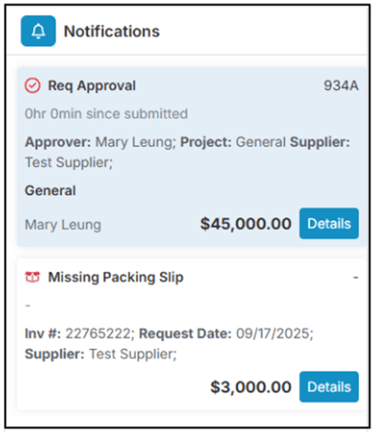Click the red package Missing Packing Slip icon
The image size is (374, 432).
pos(33,277)
